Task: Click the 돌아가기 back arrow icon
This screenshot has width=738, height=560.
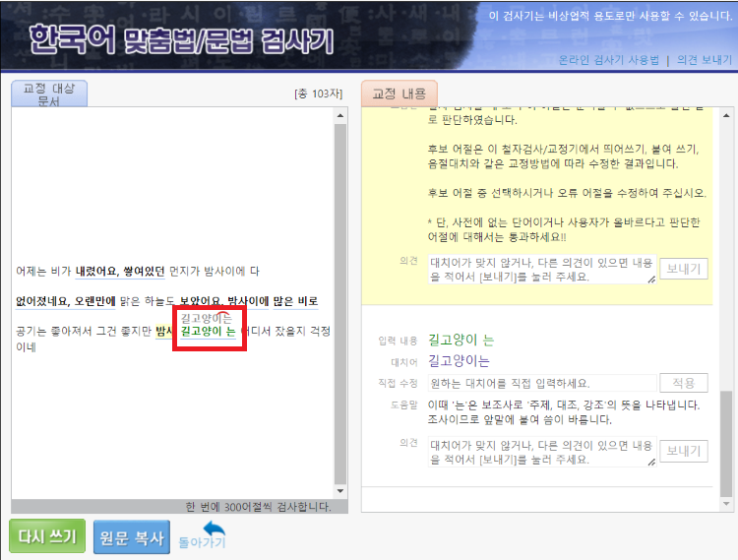Action: coord(215,529)
